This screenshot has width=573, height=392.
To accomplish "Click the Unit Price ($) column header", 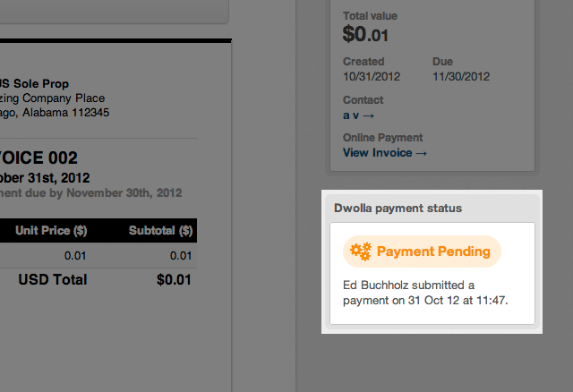I will click(x=51, y=230).
